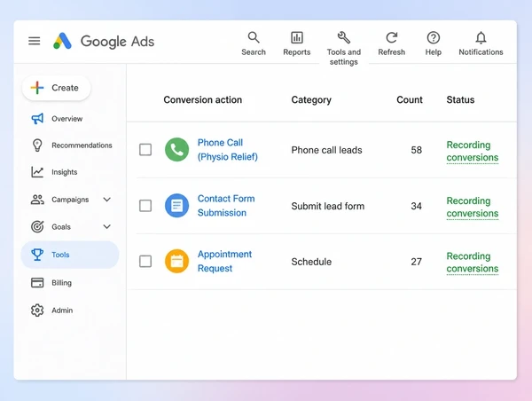Open Contact Form Submission link

pos(226,206)
